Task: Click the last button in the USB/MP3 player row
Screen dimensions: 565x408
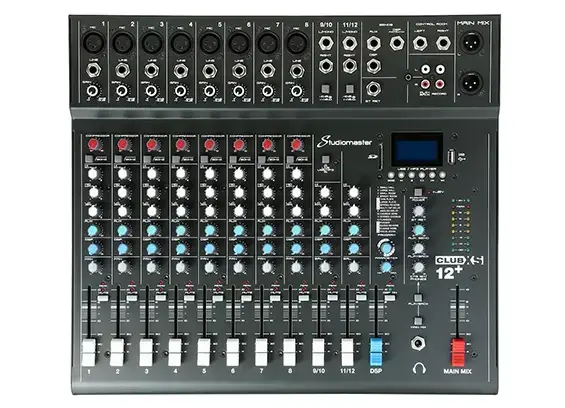Action: click(442, 176)
